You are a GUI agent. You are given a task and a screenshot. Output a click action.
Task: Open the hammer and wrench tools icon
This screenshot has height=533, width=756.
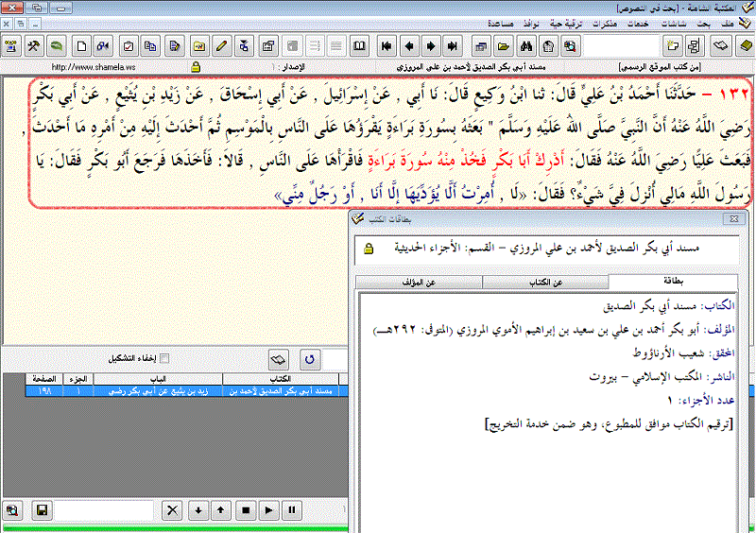pyautogui.click(x=34, y=45)
